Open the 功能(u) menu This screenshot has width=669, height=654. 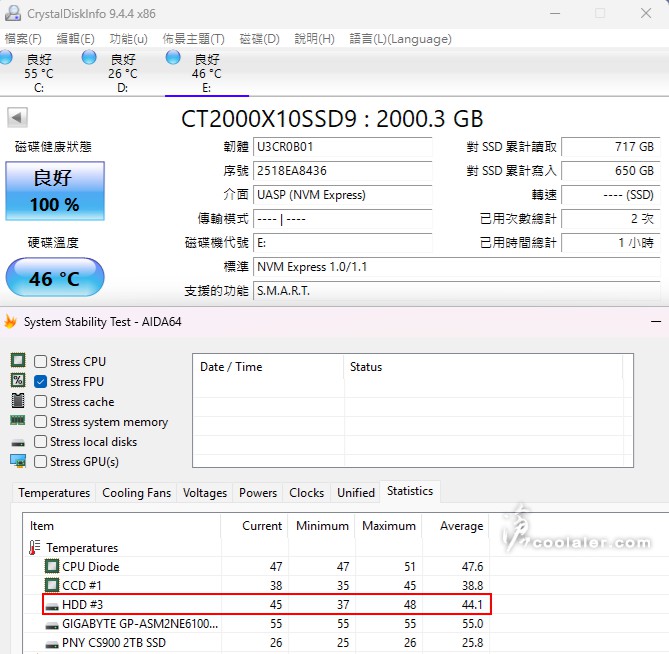pos(128,39)
